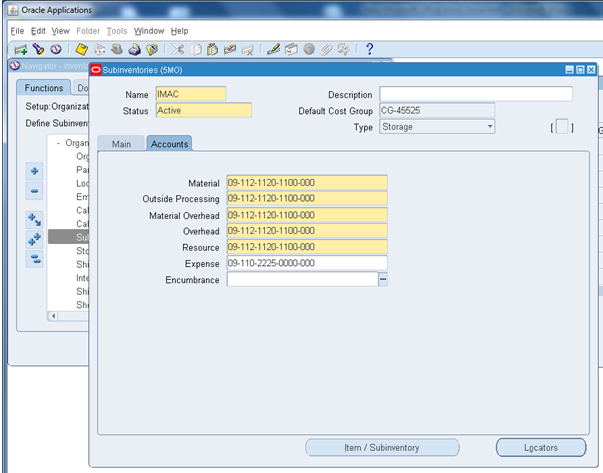
Task: Collapse the Organ tree node
Action: [58, 143]
